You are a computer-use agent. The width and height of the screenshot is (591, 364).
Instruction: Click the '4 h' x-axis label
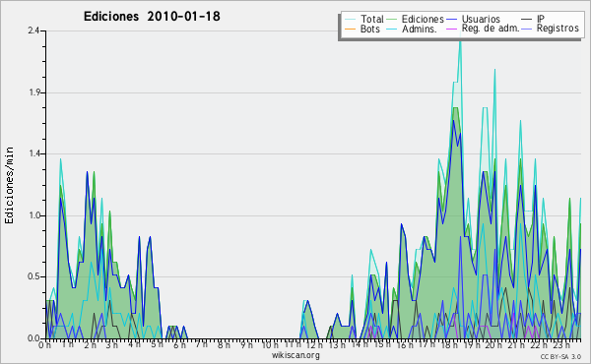[x=134, y=344]
